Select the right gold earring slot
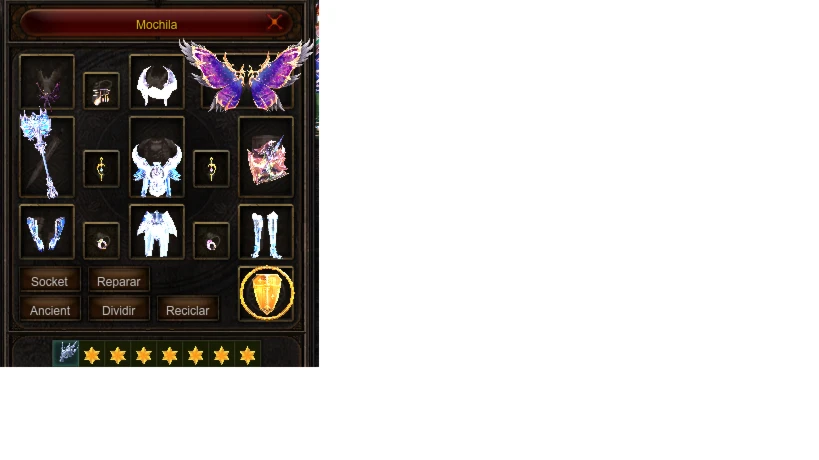The width and height of the screenshot is (819, 460). [212, 169]
